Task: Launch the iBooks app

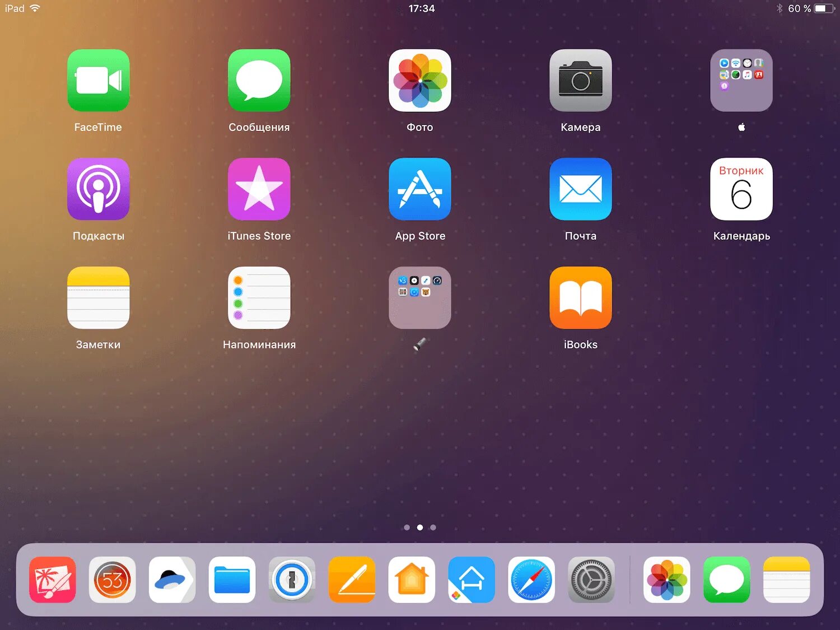Action: [x=581, y=297]
